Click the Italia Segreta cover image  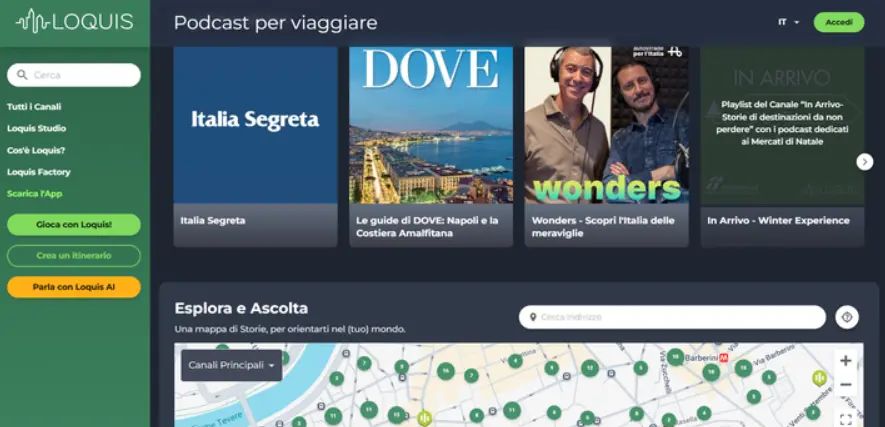click(255, 125)
